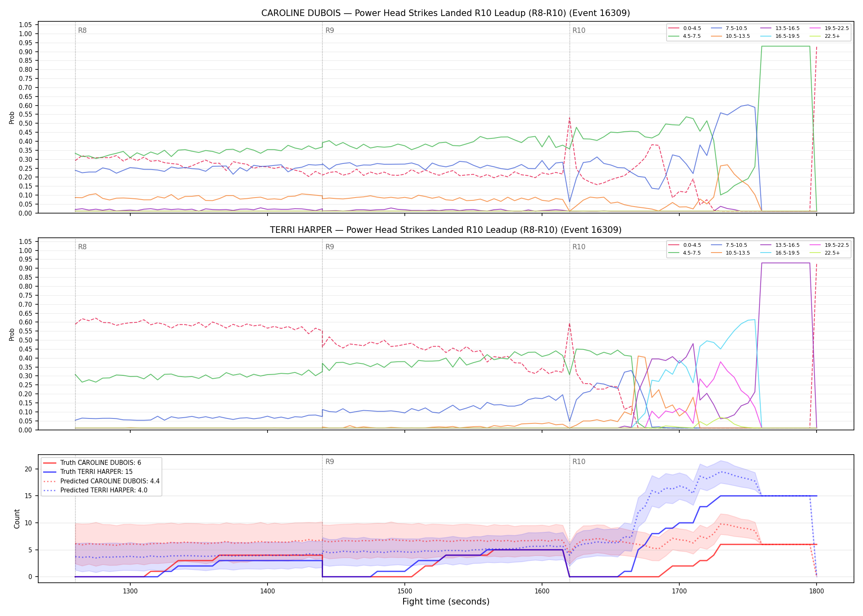Click '19.5-22.5' legend entry in Harper chart
This screenshot has width=863, height=616.
tap(829, 245)
